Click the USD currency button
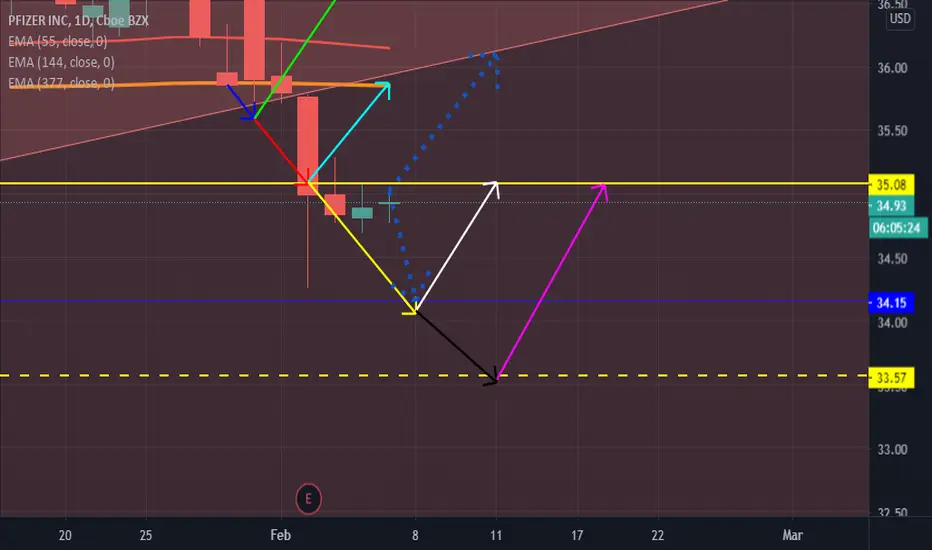Image resolution: width=932 pixels, height=550 pixels. point(899,18)
